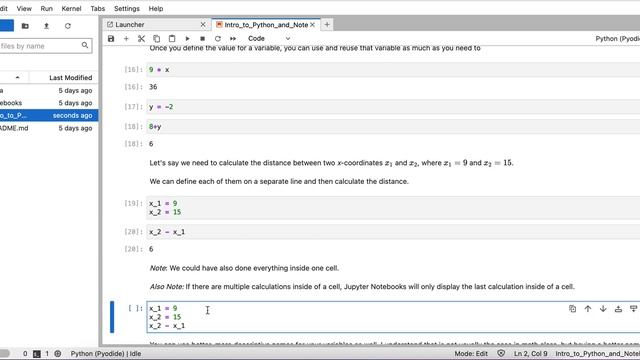
Task: Refresh the file browser list
Action: click(x=68, y=26)
